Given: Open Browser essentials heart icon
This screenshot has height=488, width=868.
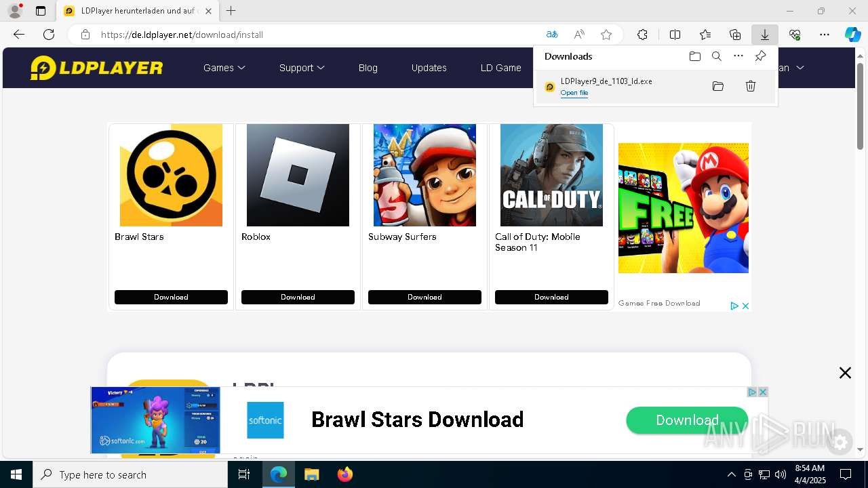Looking at the screenshot, I should coord(795,35).
